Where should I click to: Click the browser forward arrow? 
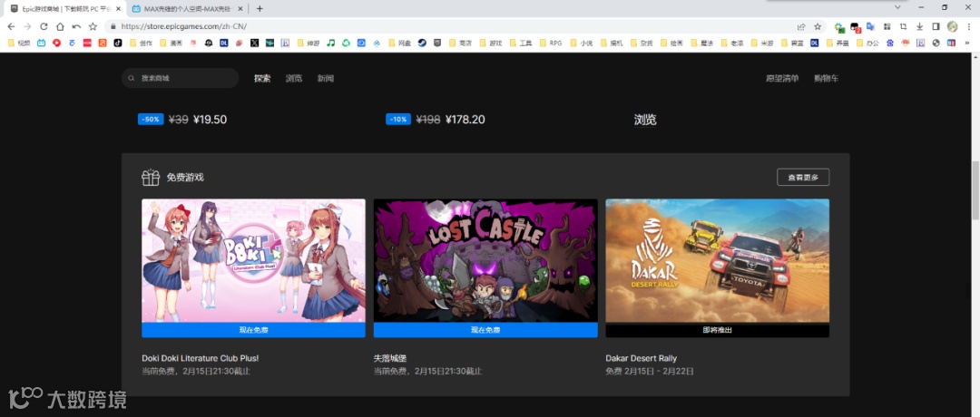pos(27,26)
